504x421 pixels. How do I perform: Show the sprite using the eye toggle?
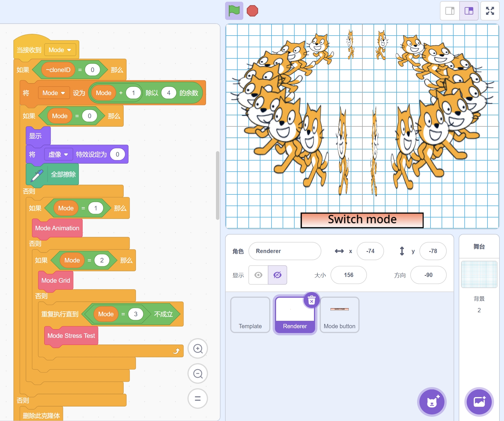pos(258,275)
